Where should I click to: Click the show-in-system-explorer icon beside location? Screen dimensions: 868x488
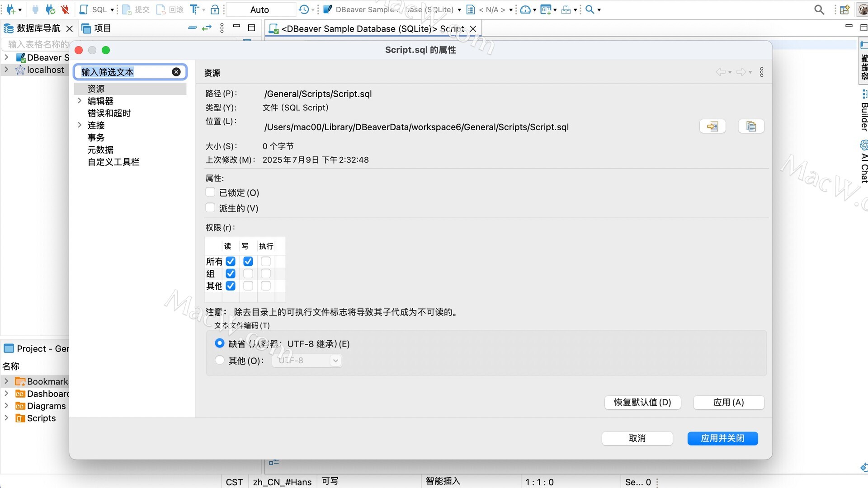(x=712, y=127)
